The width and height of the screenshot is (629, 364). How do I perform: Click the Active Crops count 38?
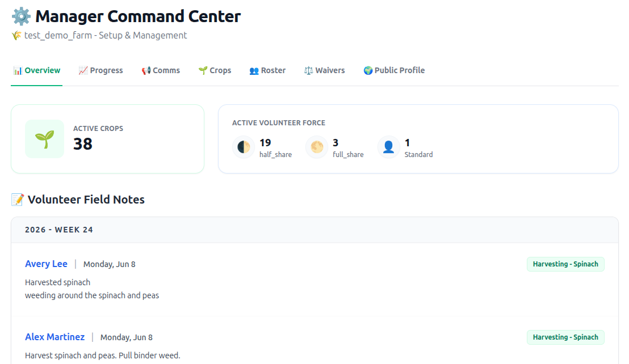(x=83, y=144)
